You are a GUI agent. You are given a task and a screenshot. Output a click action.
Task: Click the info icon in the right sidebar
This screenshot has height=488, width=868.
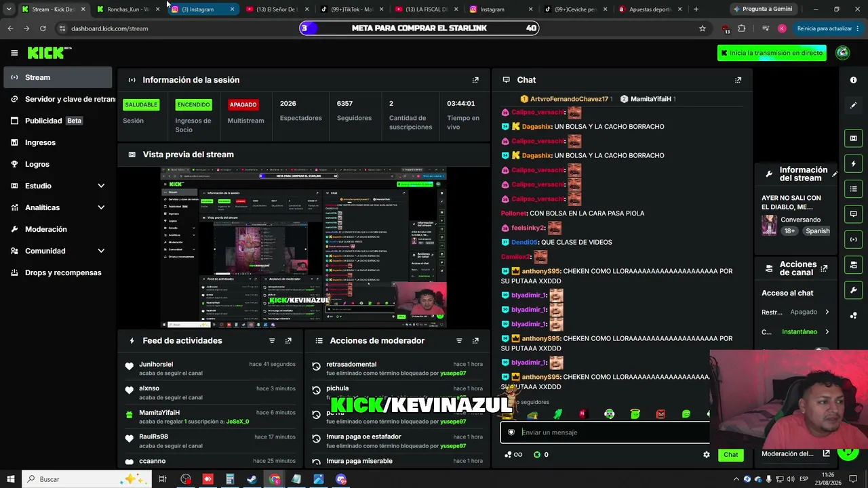[853, 80]
